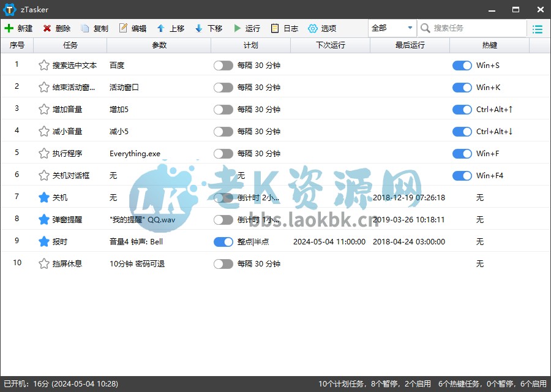The height and width of the screenshot is (392, 551).
Task: Click the 删除 (Delete) red X icon
Action: pos(47,28)
